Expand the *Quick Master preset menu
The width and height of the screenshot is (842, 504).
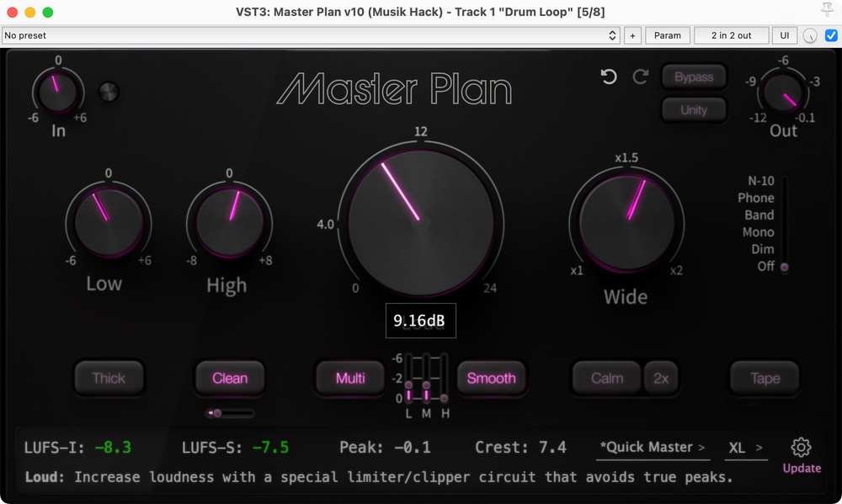[x=653, y=448]
